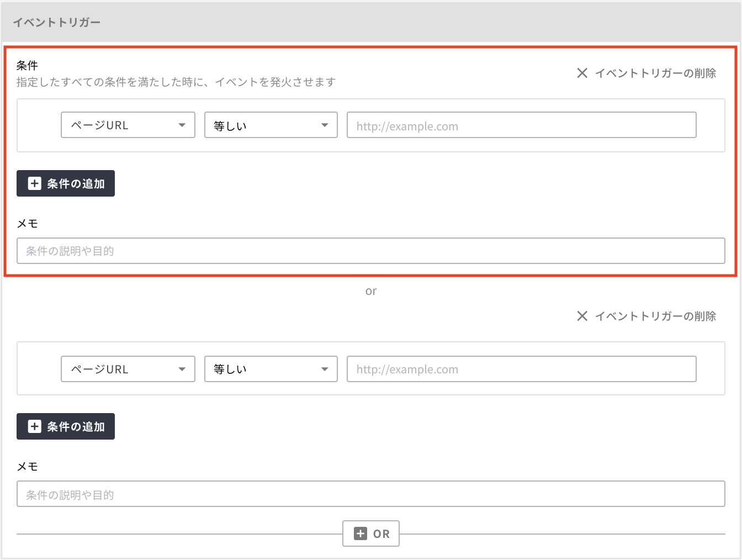
Task: Click the plus icon in the OR button
Action: [x=361, y=533]
